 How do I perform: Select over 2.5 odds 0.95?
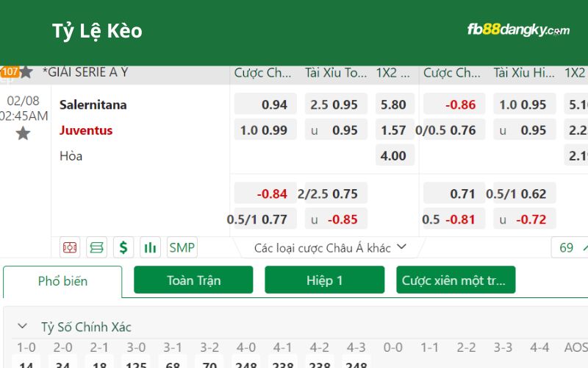coord(336,104)
